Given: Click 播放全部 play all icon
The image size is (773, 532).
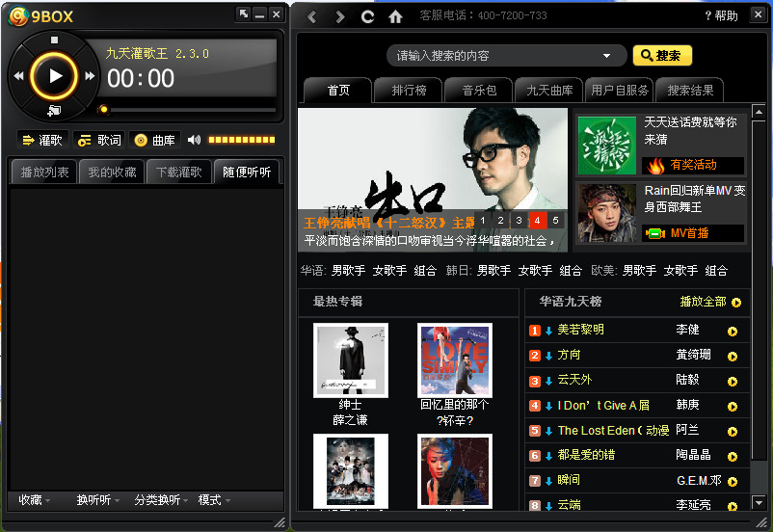Looking at the screenshot, I should pos(736,303).
